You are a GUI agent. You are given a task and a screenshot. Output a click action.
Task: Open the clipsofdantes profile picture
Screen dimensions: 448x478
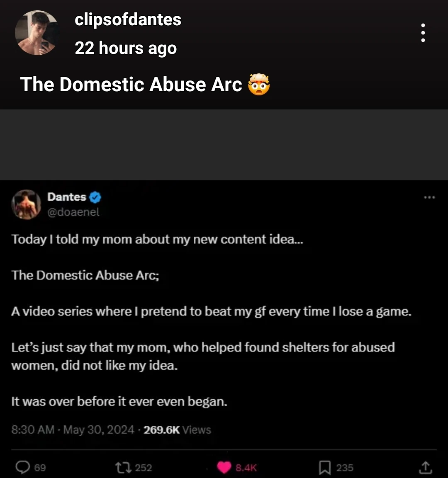[37, 33]
